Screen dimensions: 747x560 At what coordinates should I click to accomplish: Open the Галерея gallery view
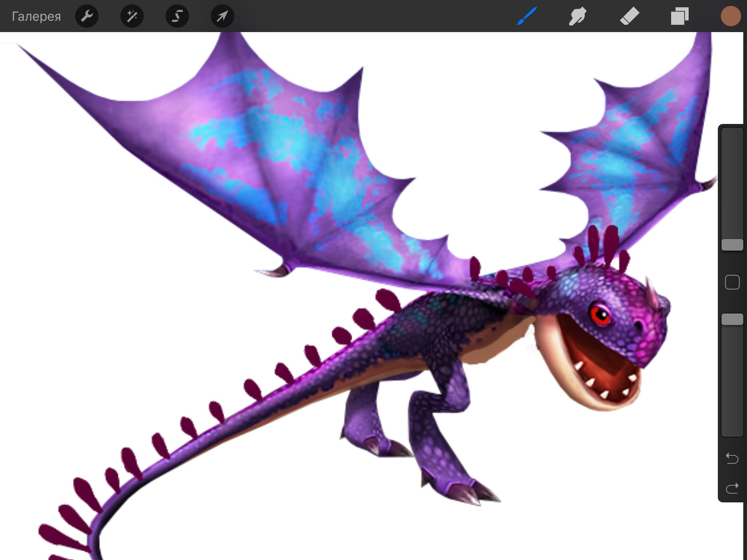point(36,16)
